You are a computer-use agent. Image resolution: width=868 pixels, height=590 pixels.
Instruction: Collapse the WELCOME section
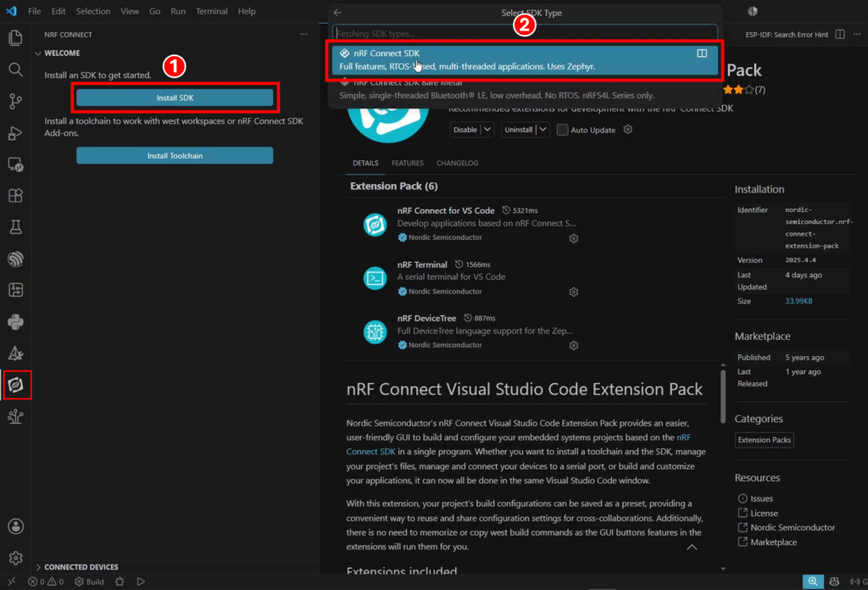[x=61, y=53]
